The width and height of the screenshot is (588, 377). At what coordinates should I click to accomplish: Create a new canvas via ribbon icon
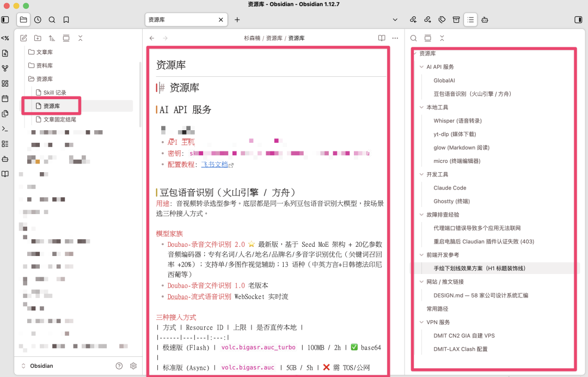coord(5,83)
